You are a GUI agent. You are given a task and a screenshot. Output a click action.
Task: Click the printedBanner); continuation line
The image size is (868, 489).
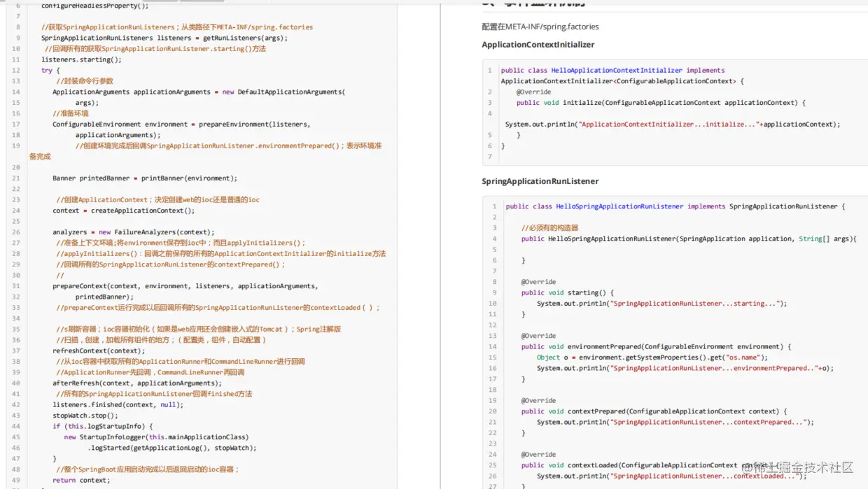[x=104, y=297]
